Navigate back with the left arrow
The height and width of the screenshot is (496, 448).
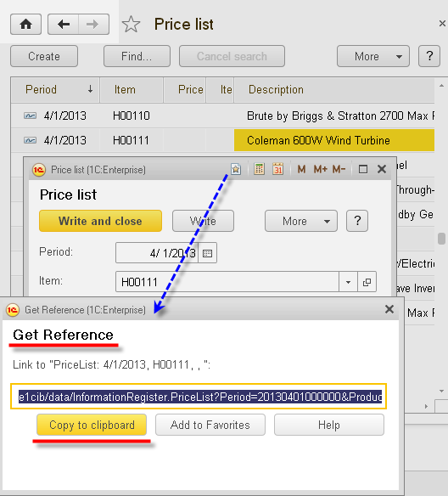pos(64,25)
